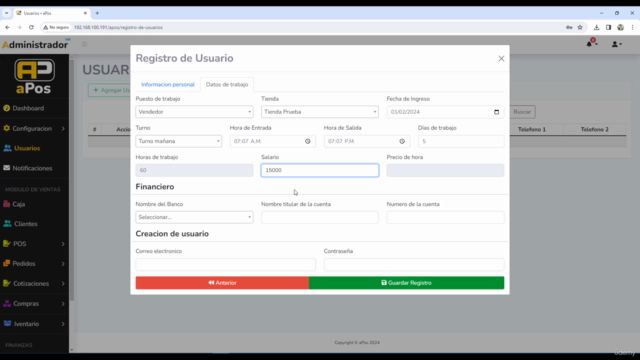The height and width of the screenshot is (360, 640).
Task: Open Caja in the sidebar
Action: pyautogui.click(x=18, y=204)
